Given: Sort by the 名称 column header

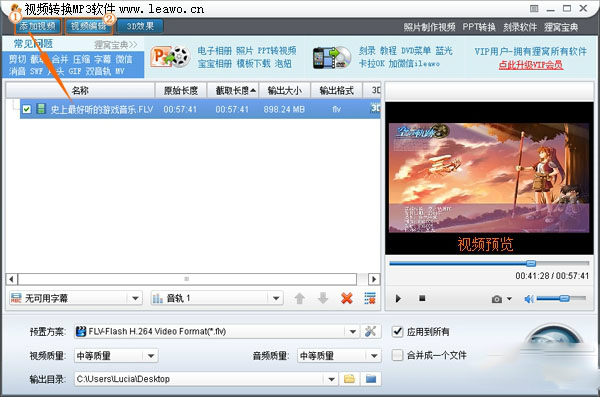Looking at the screenshot, I should click(80, 90).
